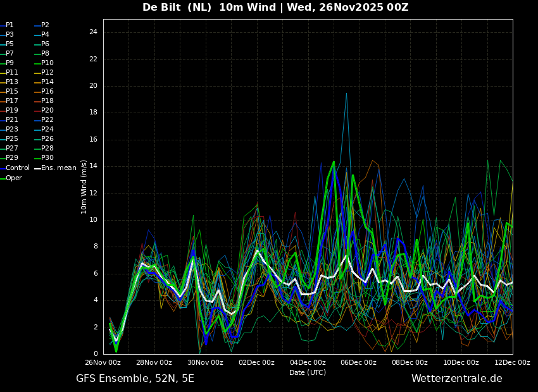
Task: Click the GFS Ensemble, 52N, 5E caption
Action: [x=135, y=379]
